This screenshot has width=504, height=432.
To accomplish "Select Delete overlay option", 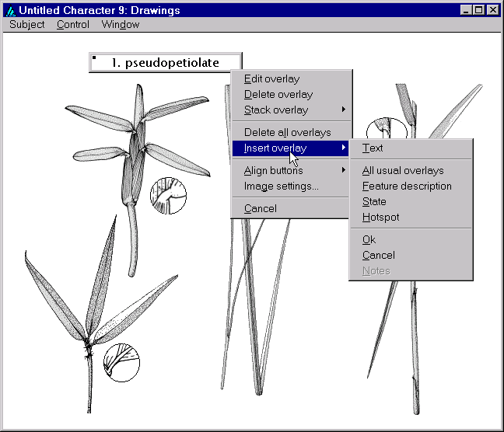I will coord(278,94).
